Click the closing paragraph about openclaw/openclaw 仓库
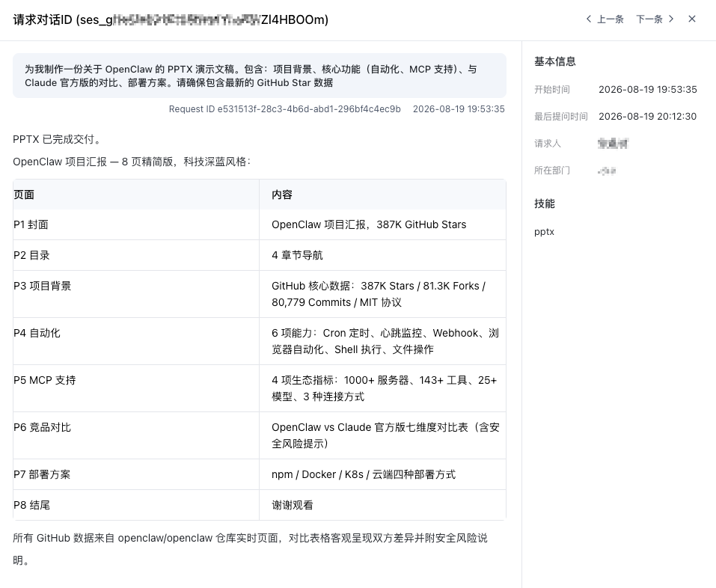716x588 pixels. click(250, 549)
